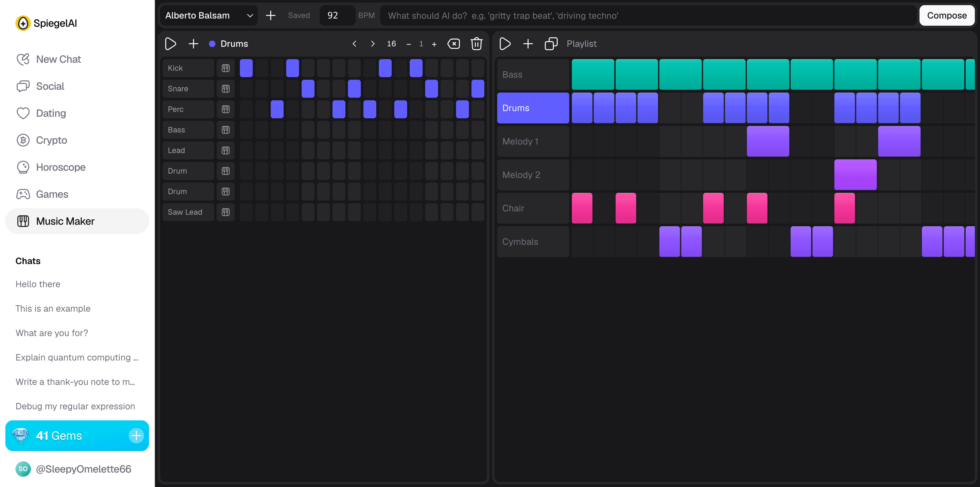The width and height of the screenshot is (980, 487).
Task: Toggle off the fourth Kick step
Action: (293, 68)
